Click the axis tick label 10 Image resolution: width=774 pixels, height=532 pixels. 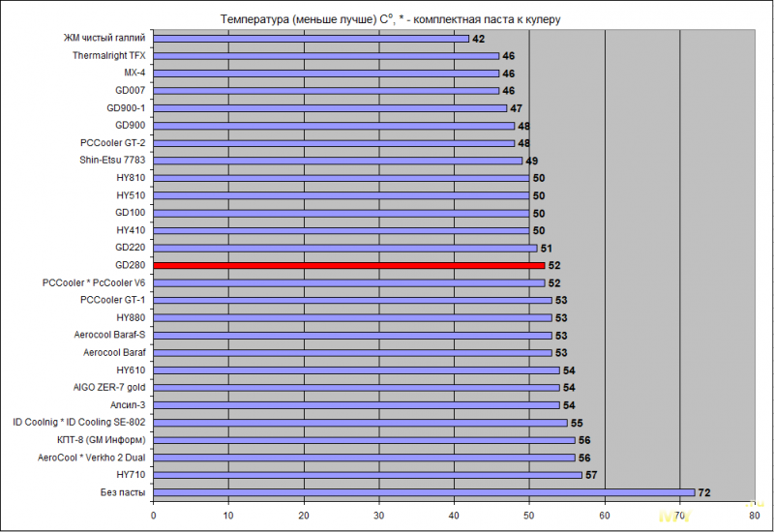228,516
